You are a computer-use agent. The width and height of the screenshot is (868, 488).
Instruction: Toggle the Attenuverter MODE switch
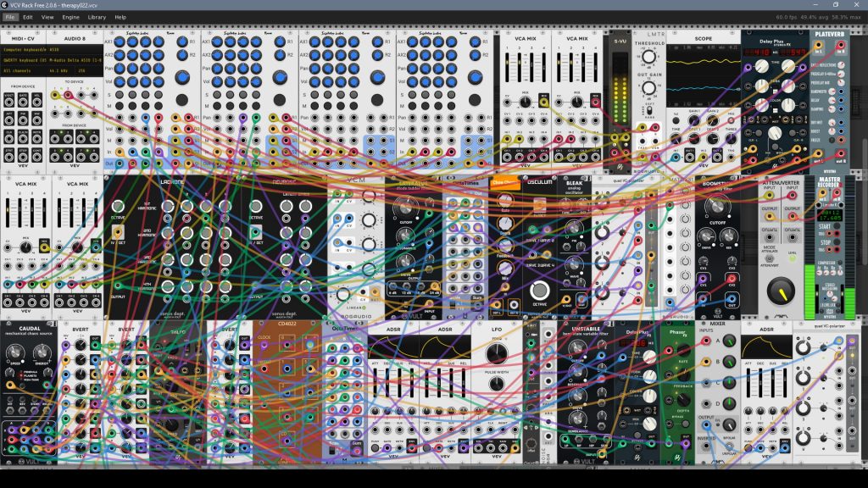pyautogui.click(x=769, y=258)
